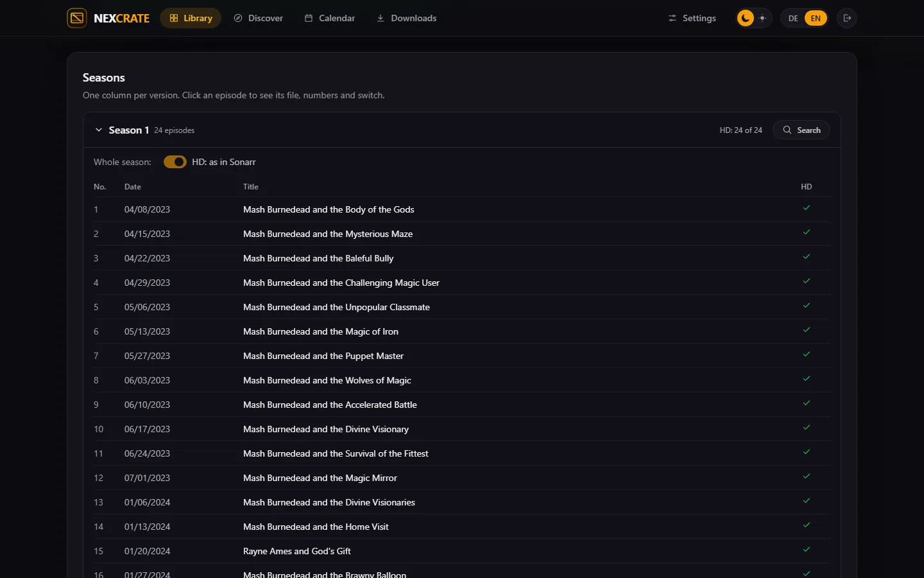Open the Library tab
This screenshot has height=578, width=924.
[191, 18]
